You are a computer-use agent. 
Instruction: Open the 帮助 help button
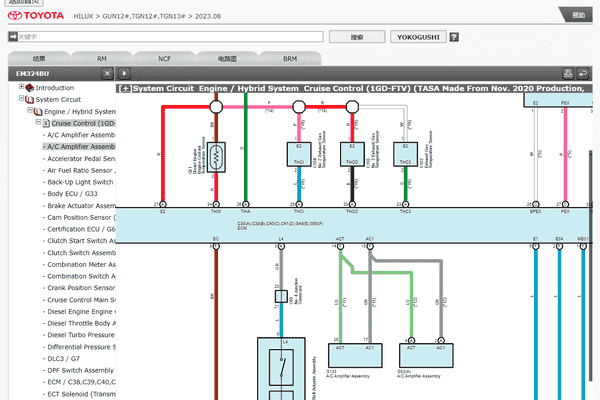tap(579, 16)
